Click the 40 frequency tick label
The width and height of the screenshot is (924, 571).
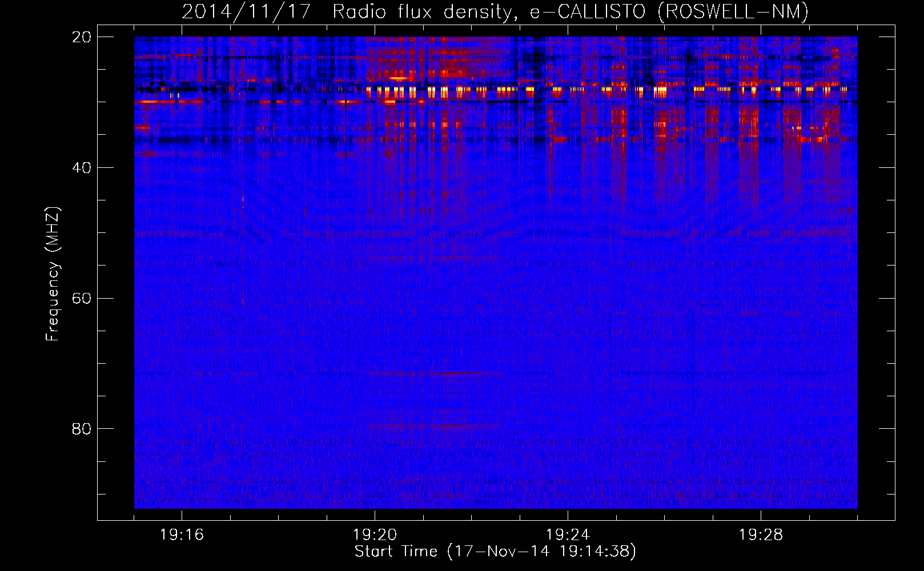(x=82, y=168)
